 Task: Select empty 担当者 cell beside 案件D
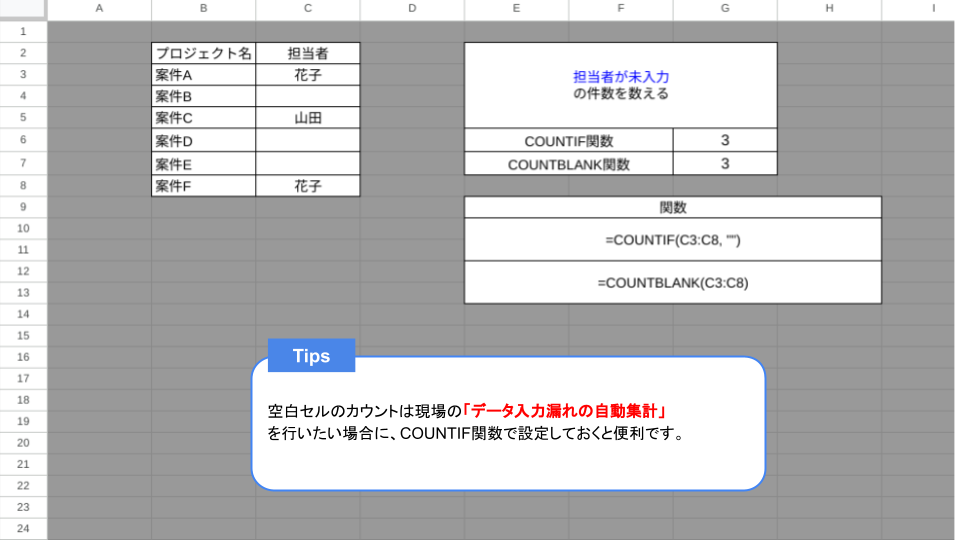click(308, 140)
